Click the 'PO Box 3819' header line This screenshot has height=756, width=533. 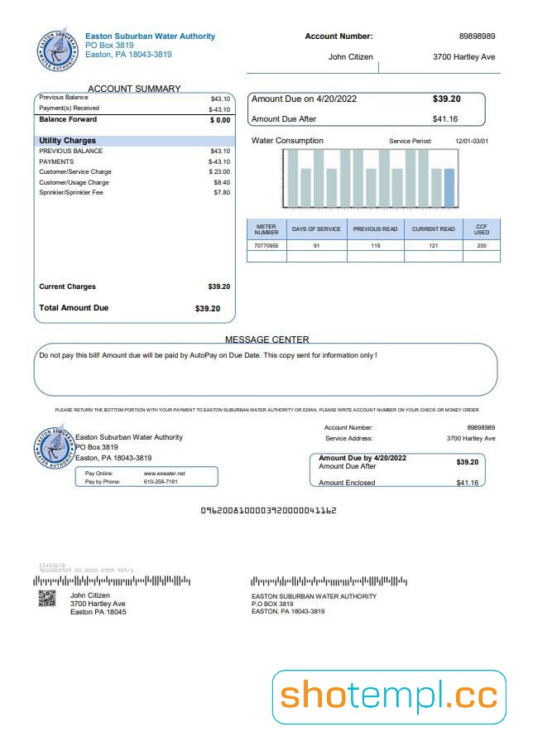(x=109, y=46)
